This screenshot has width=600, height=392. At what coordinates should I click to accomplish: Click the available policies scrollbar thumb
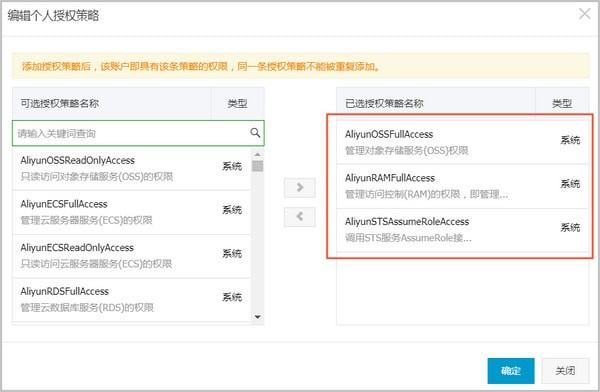[x=258, y=166]
